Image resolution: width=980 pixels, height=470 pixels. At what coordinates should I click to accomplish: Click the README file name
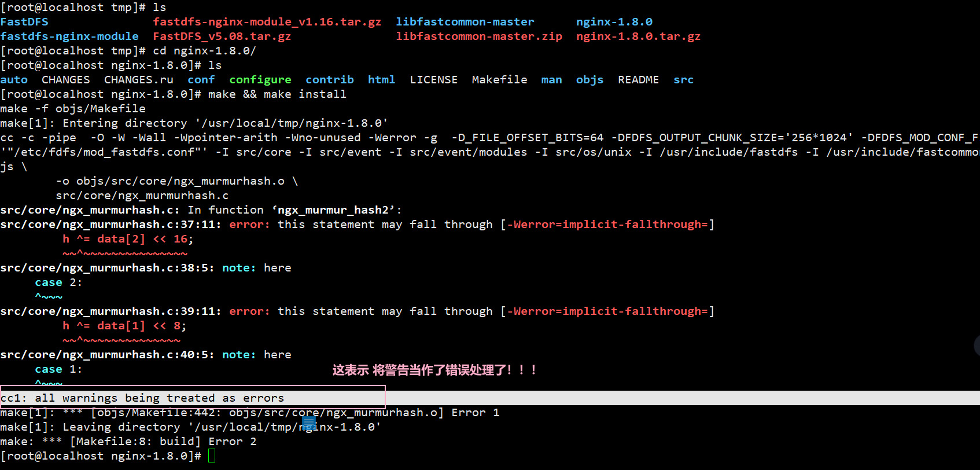pos(638,80)
